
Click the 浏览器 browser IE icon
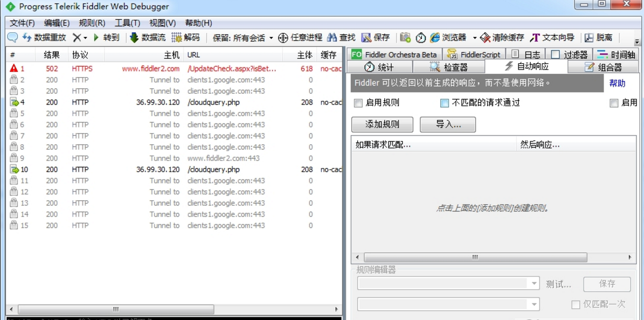point(435,38)
